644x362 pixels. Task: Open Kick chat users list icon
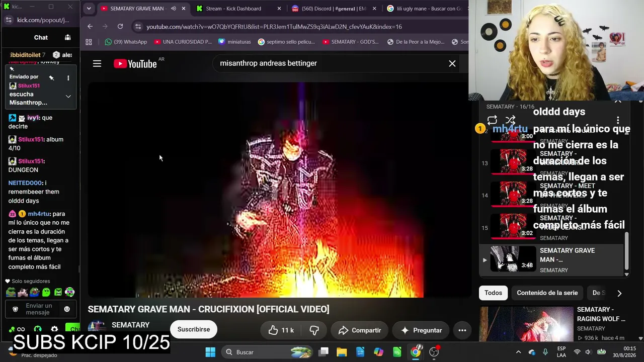(67, 37)
